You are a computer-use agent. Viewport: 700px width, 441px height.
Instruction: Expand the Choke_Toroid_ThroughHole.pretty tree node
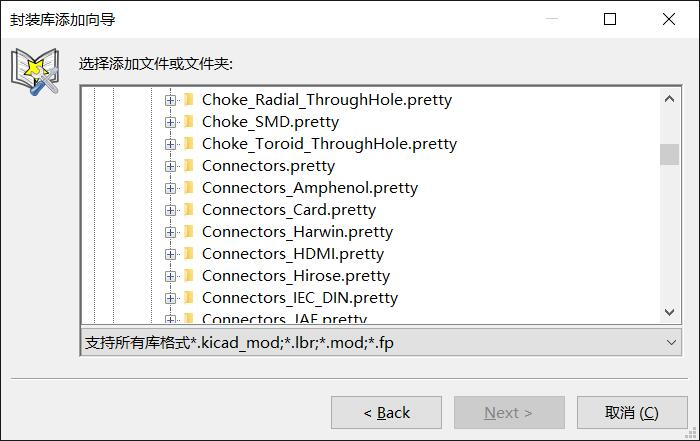click(170, 144)
